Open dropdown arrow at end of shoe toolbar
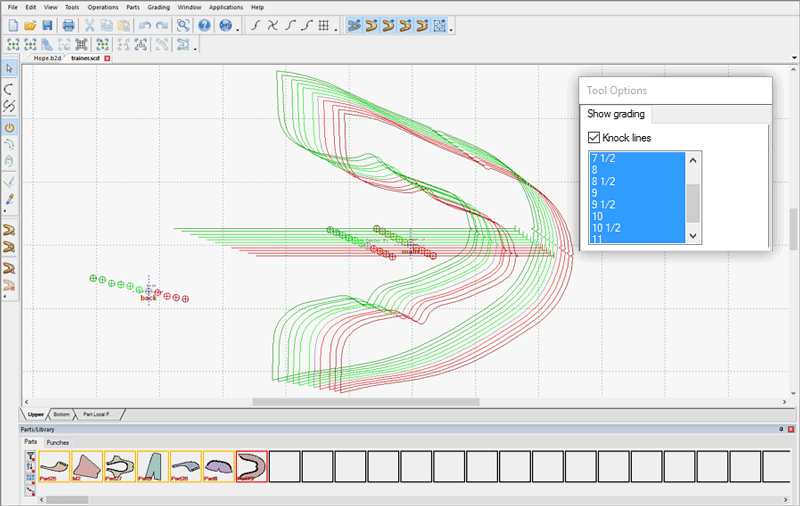The width and height of the screenshot is (800, 506). pyautogui.click(x=452, y=30)
